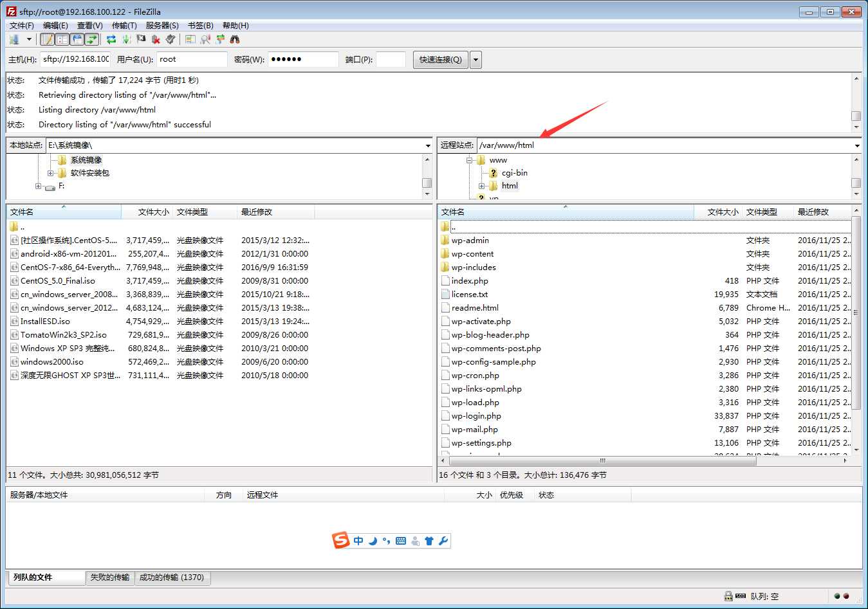
Task: Open the 传输(T) menu
Action: pyautogui.click(x=124, y=26)
